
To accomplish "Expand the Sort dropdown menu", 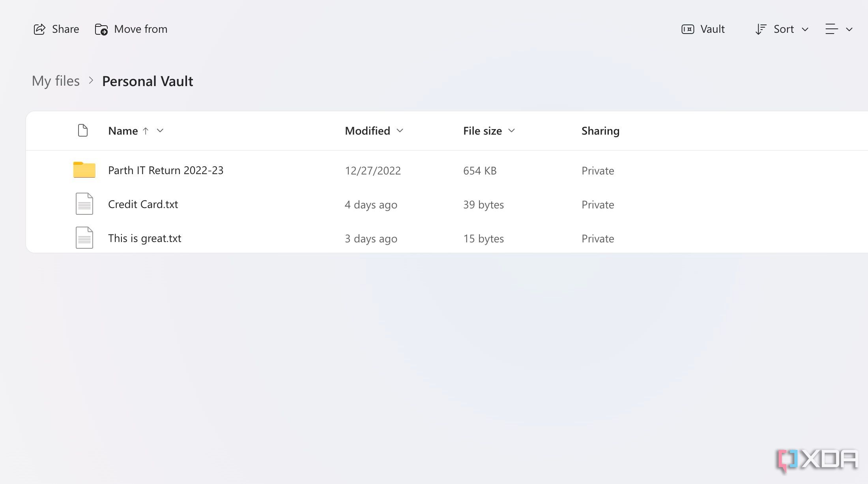I will click(781, 28).
